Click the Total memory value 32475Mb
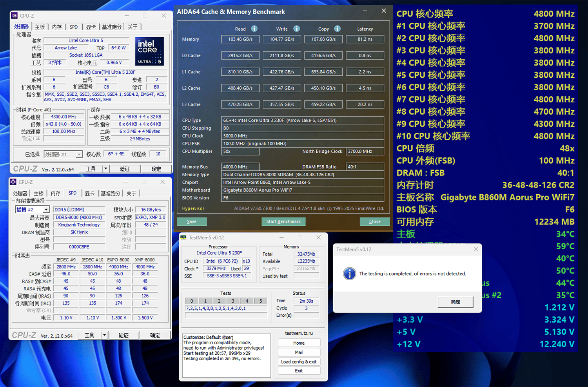 tap(307, 254)
